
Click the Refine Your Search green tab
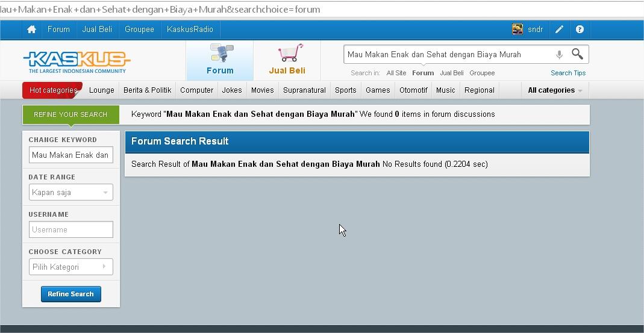pyautogui.click(x=70, y=114)
